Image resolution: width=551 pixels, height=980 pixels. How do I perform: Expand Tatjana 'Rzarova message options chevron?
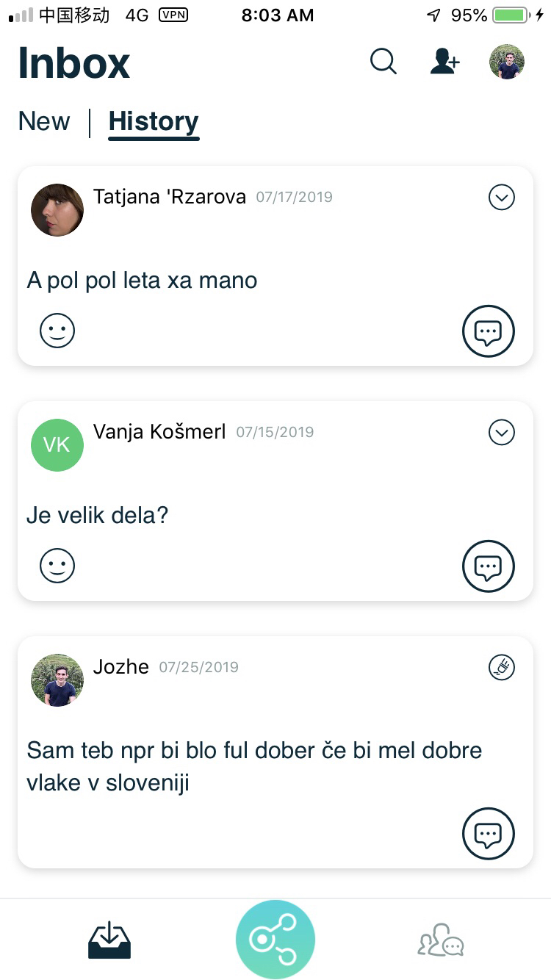[x=502, y=197]
